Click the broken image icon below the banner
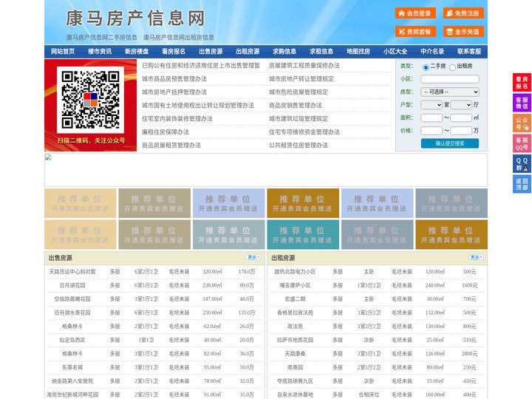The height and width of the screenshot is (399, 532). (48, 157)
